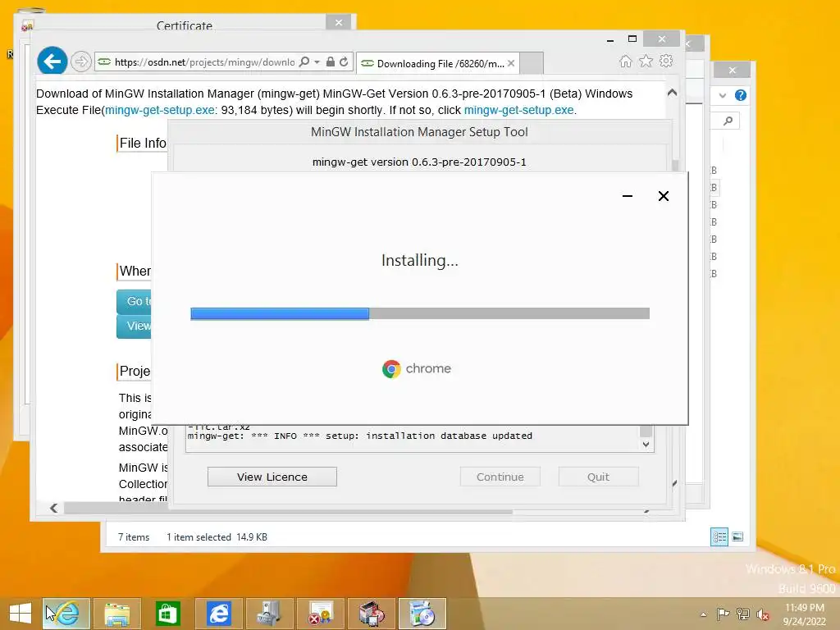
Task: Click the second mingw-get-setup.exe link after 'click'
Action: [518, 111]
